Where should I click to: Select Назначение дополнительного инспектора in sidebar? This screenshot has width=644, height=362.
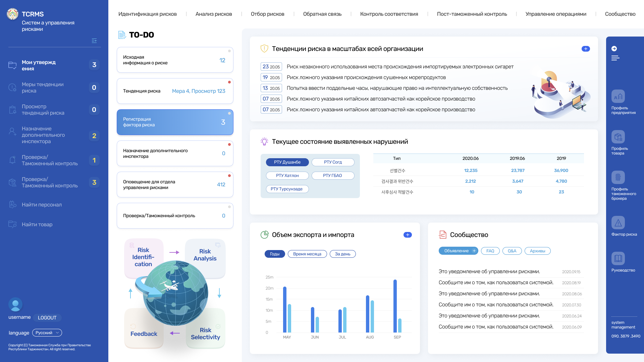[x=54, y=135]
